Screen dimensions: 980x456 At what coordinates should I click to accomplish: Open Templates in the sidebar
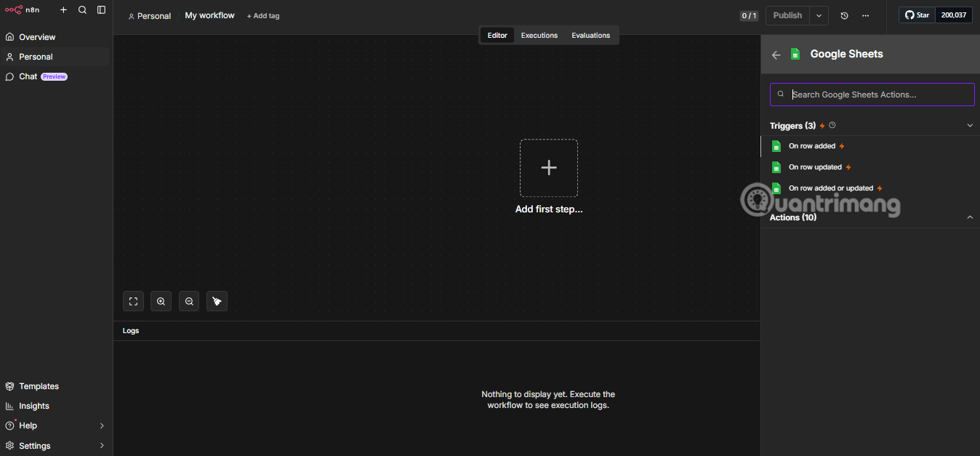coord(56,386)
